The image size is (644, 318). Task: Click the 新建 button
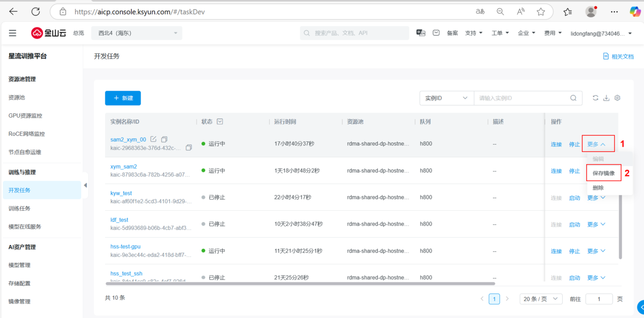coord(123,98)
